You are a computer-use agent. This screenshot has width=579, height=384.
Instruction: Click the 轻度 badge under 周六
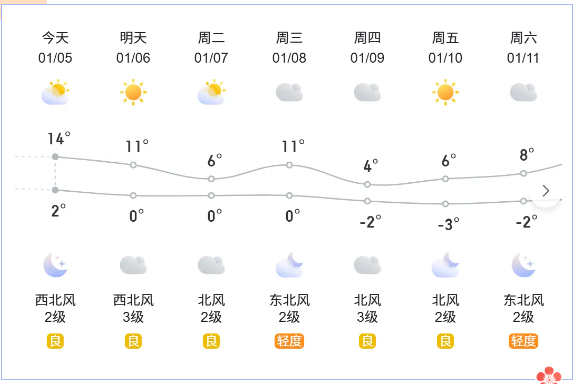[523, 341]
